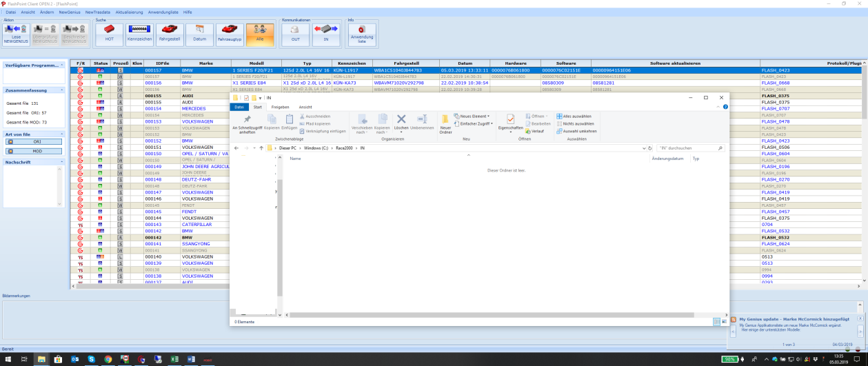Search by Kennzeichen license plate icon
Viewport: 868px width, 366px height.
coord(139,34)
